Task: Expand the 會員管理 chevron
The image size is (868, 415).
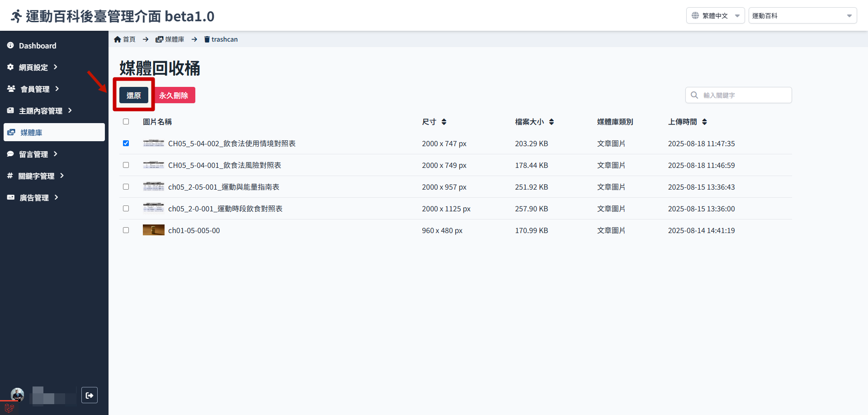Action: click(x=57, y=89)
